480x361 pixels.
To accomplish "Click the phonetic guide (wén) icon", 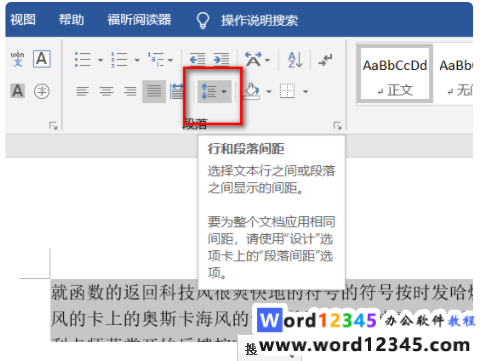I will [17, 59].
